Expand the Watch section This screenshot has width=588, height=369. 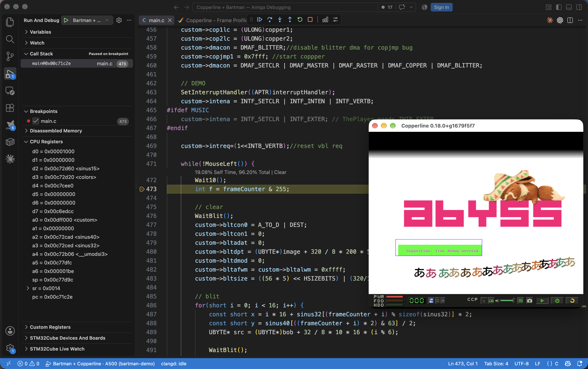(x=77, y=43)
